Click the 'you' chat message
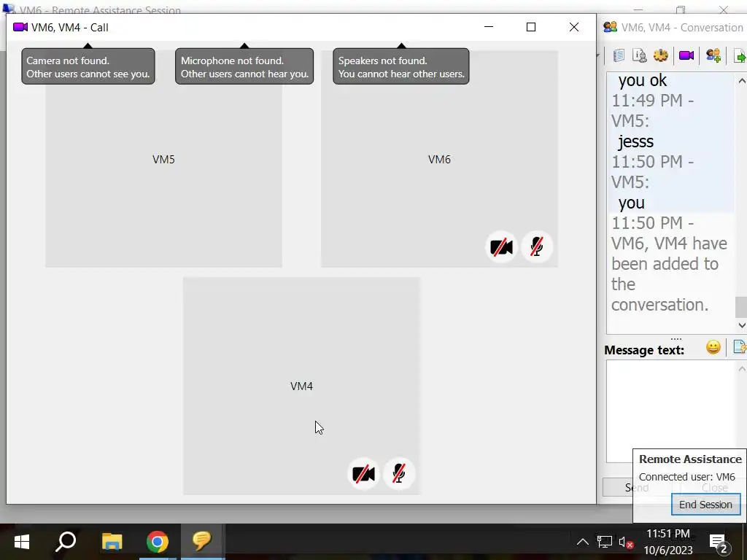Viewport: 747px width, 560px height. pos(631,203)
